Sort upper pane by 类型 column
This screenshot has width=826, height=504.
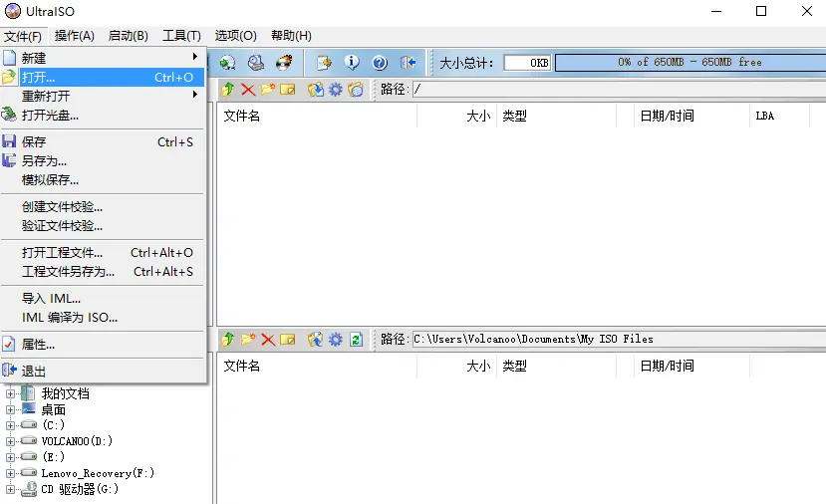coord(556,116)
